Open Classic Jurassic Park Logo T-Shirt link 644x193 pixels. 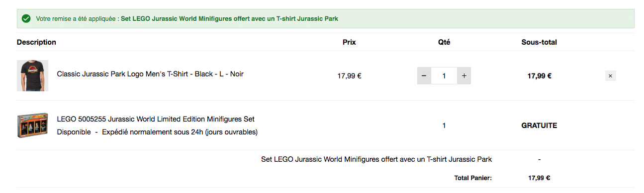150,74
